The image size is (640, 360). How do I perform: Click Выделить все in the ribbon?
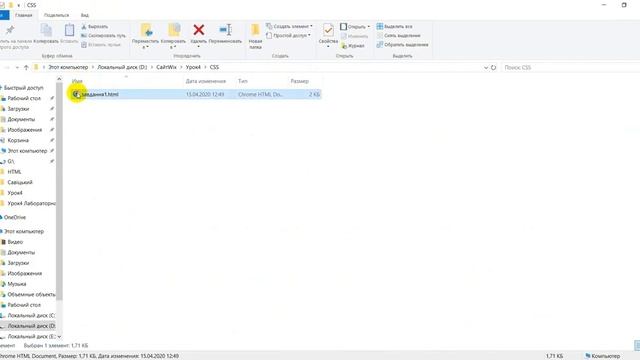pos(394,27)
